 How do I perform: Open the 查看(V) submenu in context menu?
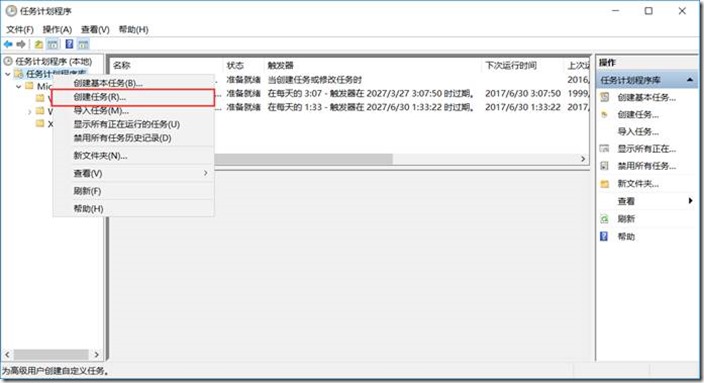[x=133, y=173]
